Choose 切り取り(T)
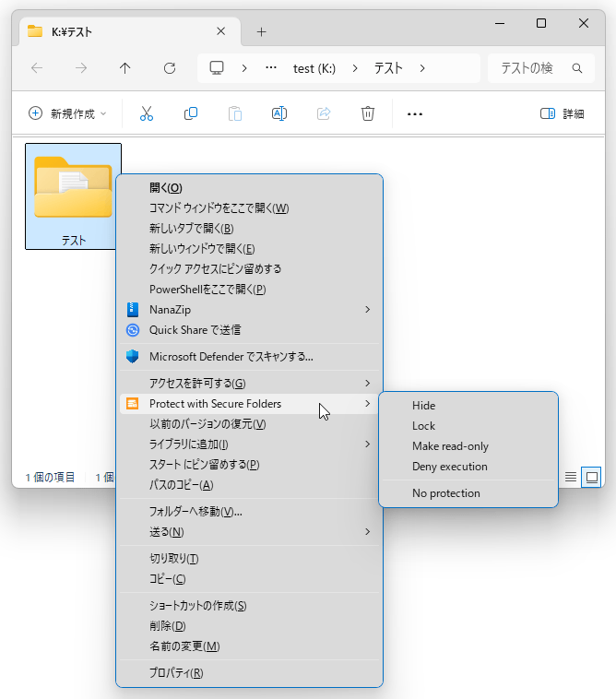The image size is (616, 699). click(x=249, y=559)
